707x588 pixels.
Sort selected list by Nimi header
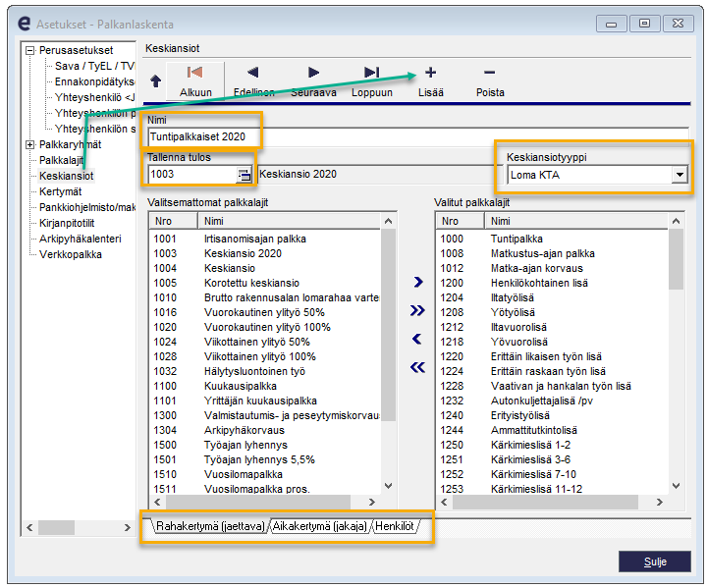(x=575, y=221)
